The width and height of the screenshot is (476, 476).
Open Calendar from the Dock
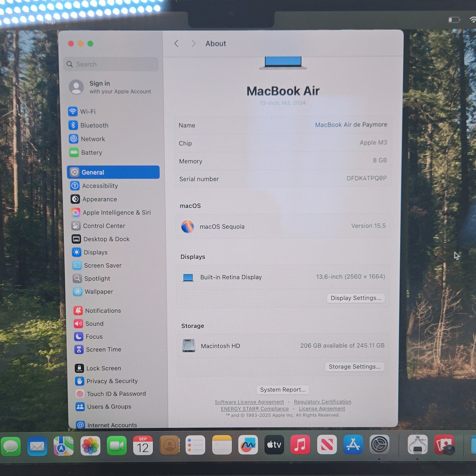(143, 445)
